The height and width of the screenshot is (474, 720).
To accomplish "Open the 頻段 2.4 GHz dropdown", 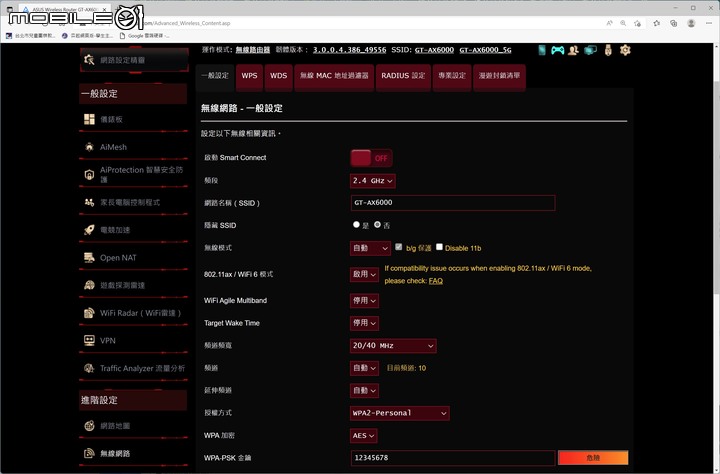I will point(372,181).
